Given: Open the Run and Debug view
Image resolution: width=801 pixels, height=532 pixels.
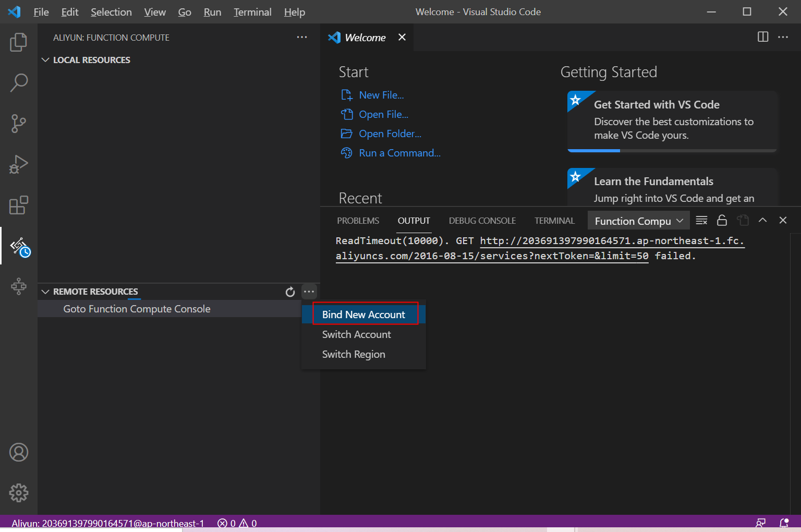Looking at the screenshot, I should [19, 164].
